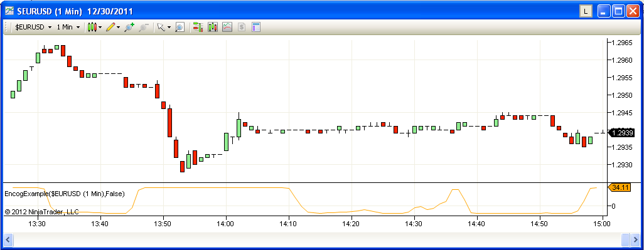Click the 1.2930 price axis label

(x=622, y=165)
